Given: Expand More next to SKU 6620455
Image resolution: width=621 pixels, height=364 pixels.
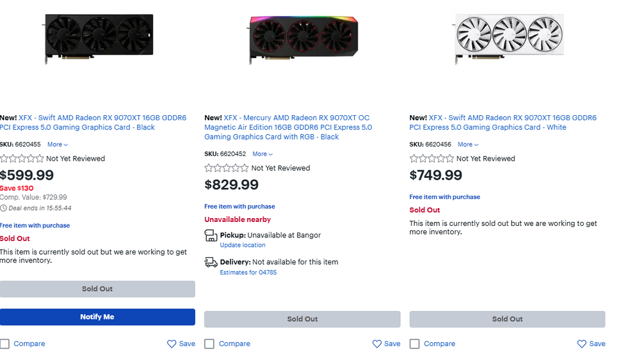Looking at the screenshot, I should coord(57,145).
